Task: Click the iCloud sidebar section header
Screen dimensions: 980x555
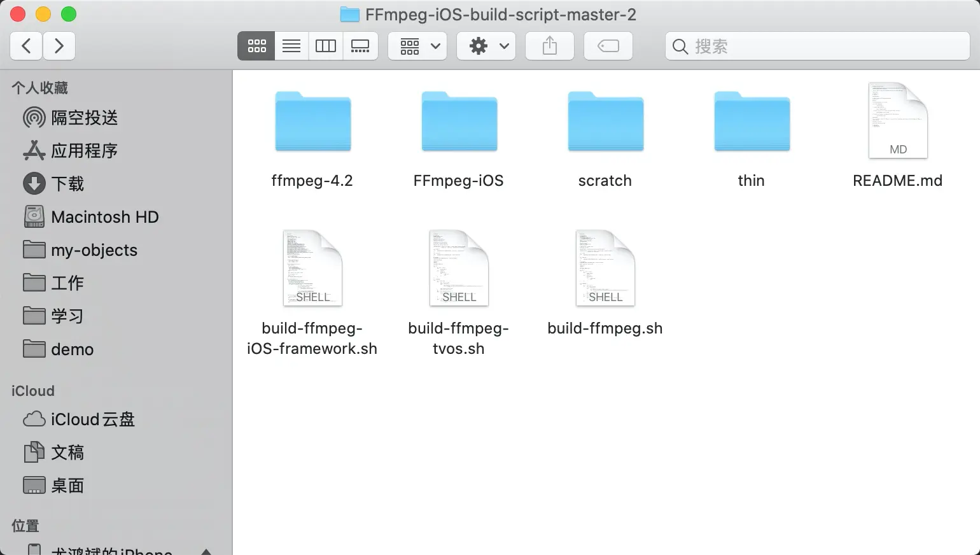Action: [32, 391]
